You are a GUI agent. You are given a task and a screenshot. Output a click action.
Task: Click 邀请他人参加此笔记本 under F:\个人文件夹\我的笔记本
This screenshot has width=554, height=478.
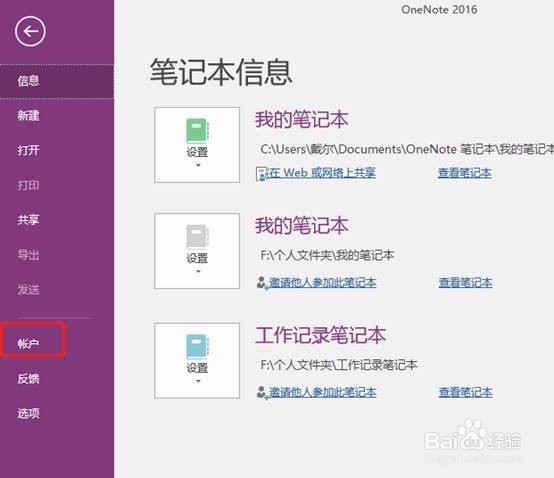click(x=322, y=283)
